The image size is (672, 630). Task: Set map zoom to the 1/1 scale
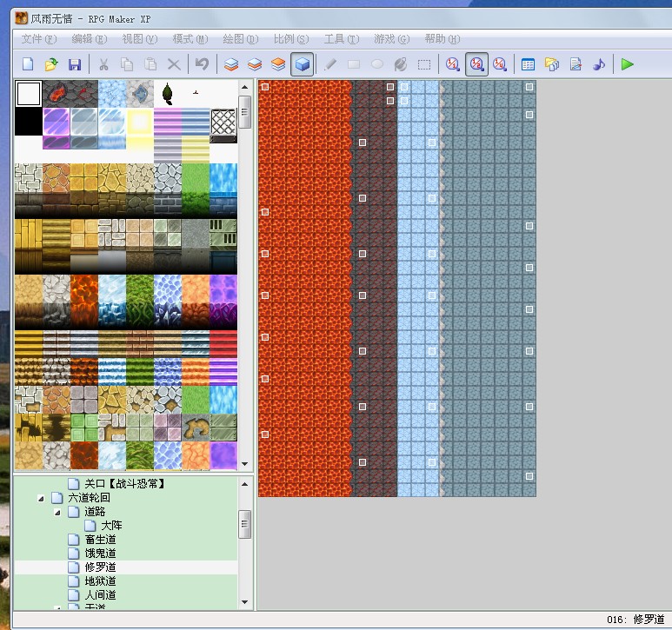[x=453, y=64]
